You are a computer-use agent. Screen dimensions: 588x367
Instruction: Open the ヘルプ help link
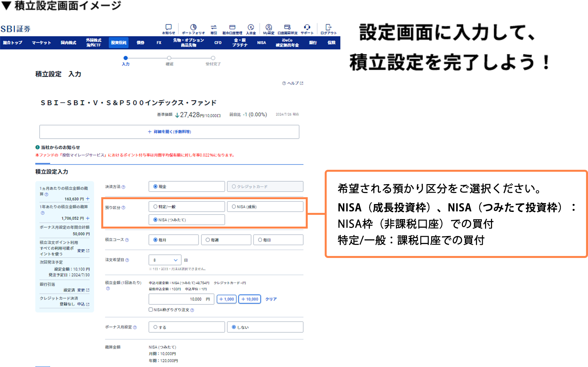coord(293,83)
